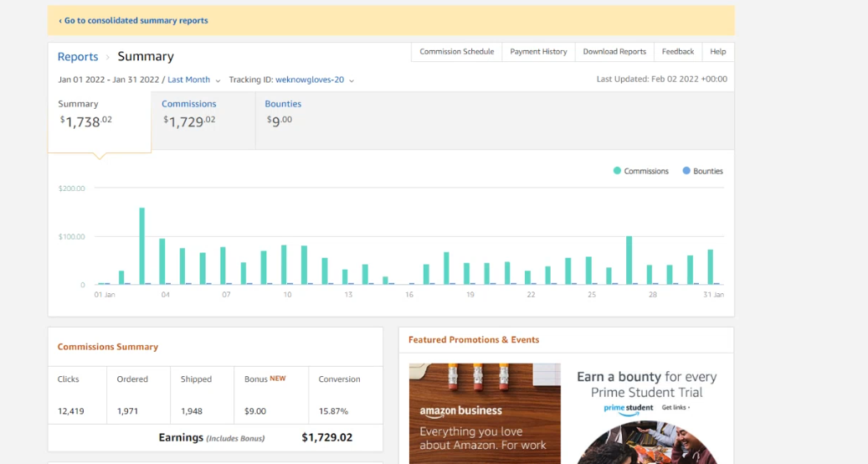This screenshot has width=868, height=464.
Task: Open the weknowgloves-20 tracking ID dropdown
Action: coord(310,80)
